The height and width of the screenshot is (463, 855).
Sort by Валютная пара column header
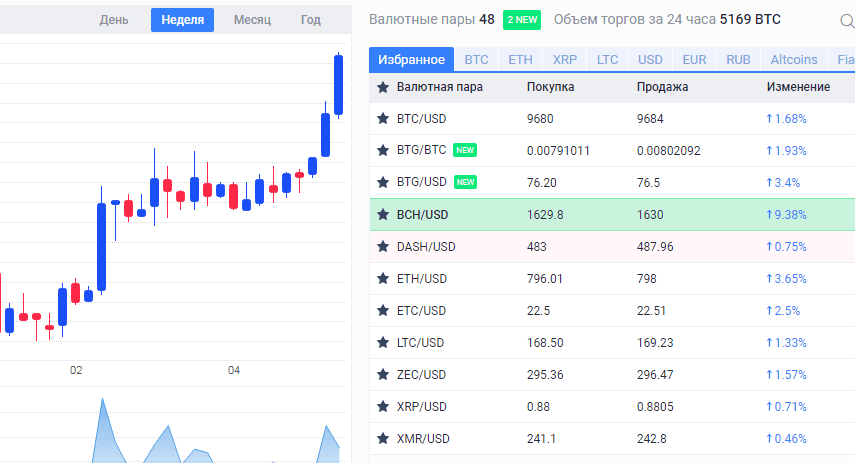click(x=439, y=87)
